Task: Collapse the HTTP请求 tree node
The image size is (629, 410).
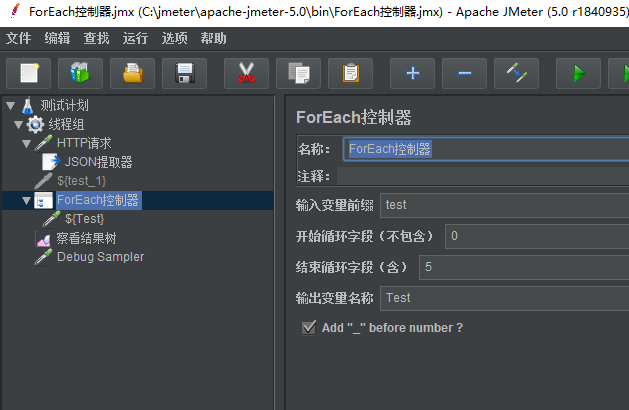Action: click(x=26, y=144)
